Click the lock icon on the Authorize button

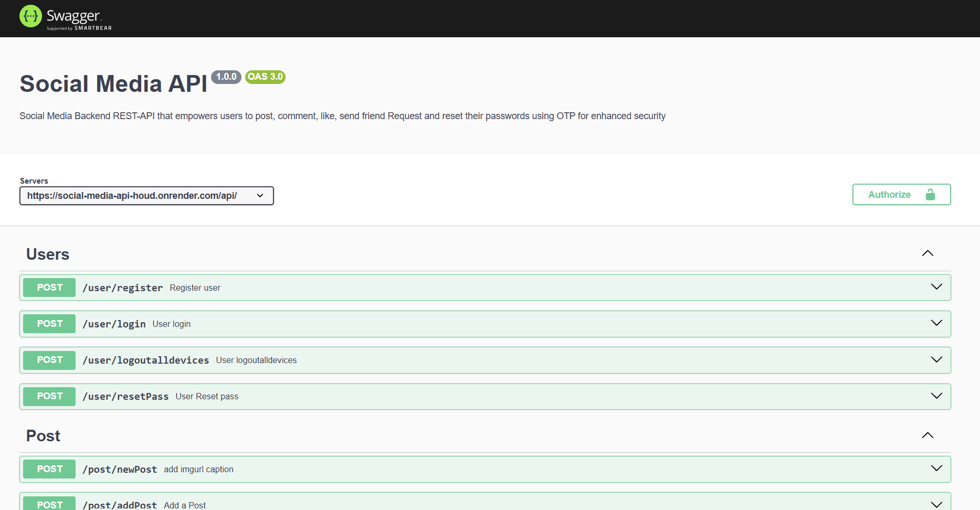(x=931, y=194)
